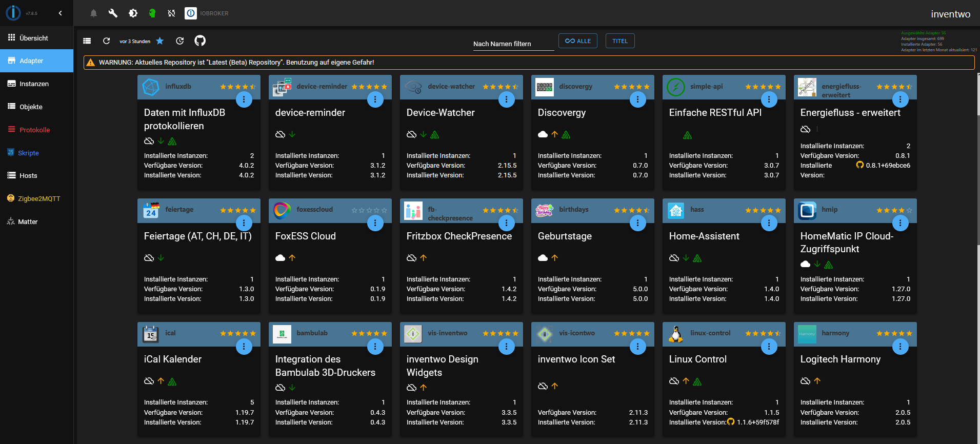Click the ALLE filter button

coord(577,41)
